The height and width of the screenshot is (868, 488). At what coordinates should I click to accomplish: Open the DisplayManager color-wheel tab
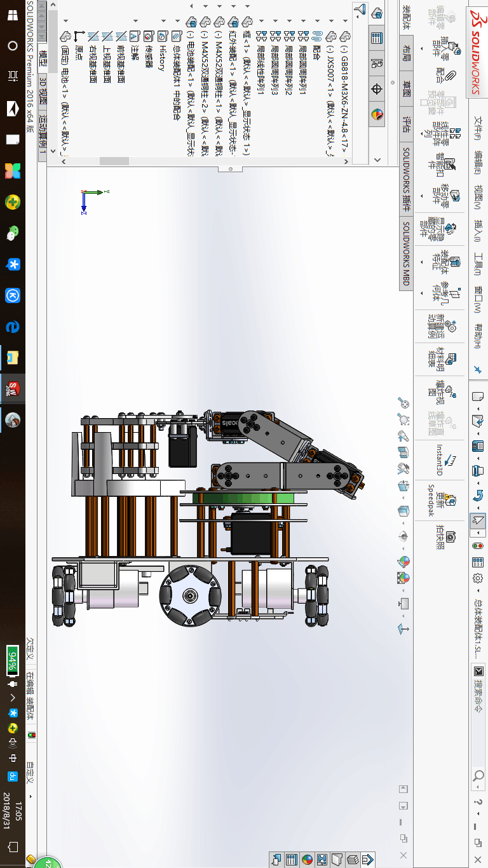tap(376, 115)
